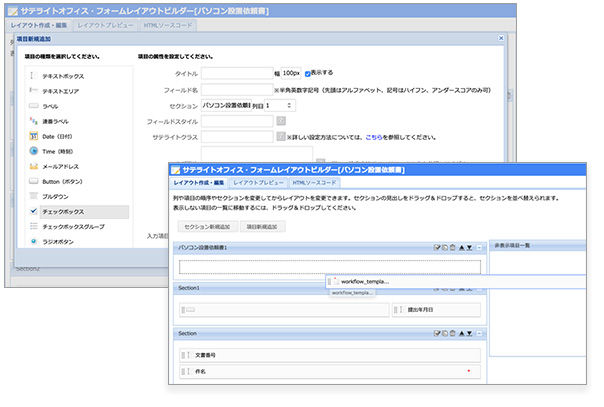Screen dimensions: 604x407
Task: Focus the フィールドスタイル input field
Action: [237, 121]
